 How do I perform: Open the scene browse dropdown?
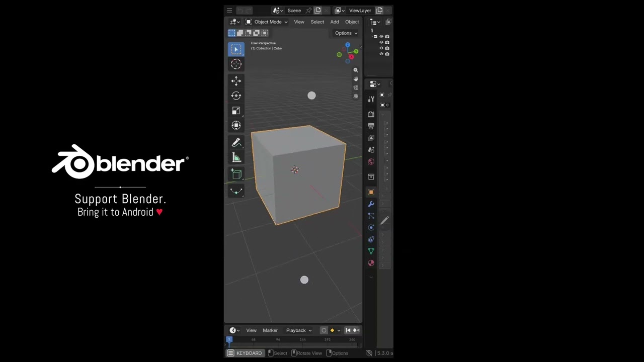point(278,11)
